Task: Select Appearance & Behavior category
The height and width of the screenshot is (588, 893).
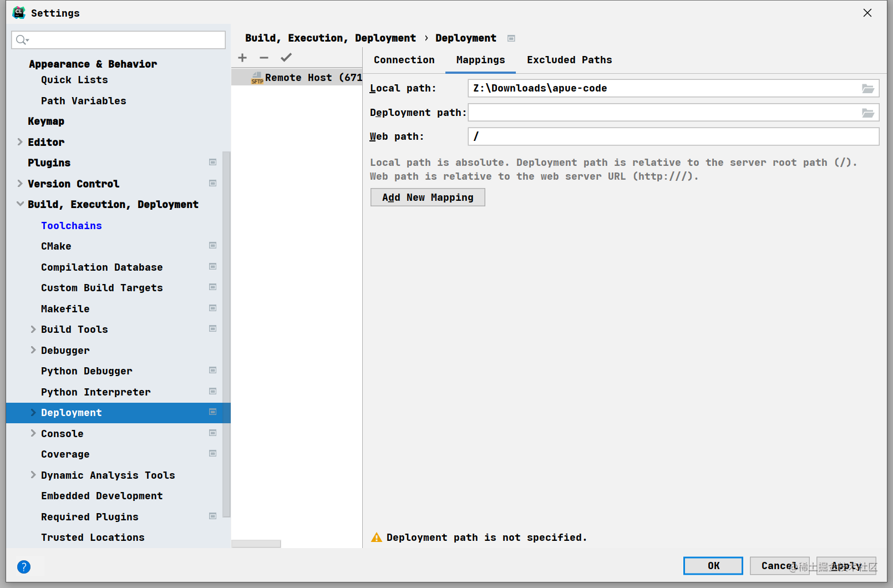Action: [x=93, y=64]
